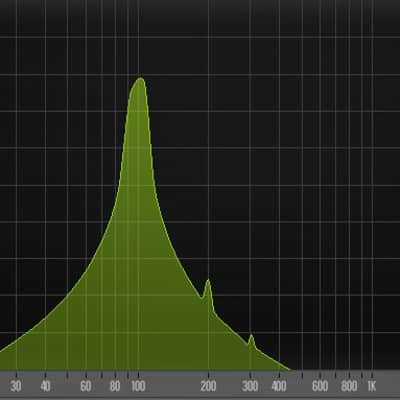Click the curve dip just before 200 peak
This screenshot has height=400, width=400.
[x=202, y=298]
